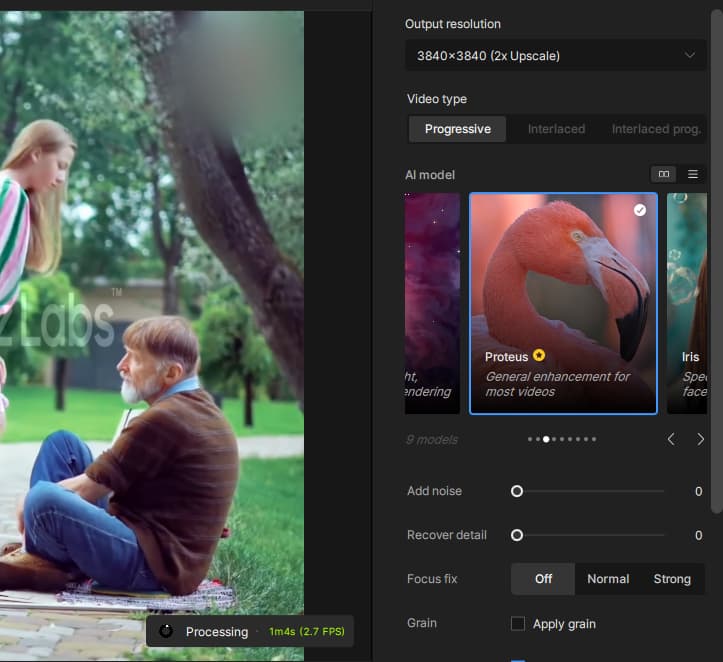Click the Processing spinner icon
The image size is (723, 662).
166,631
